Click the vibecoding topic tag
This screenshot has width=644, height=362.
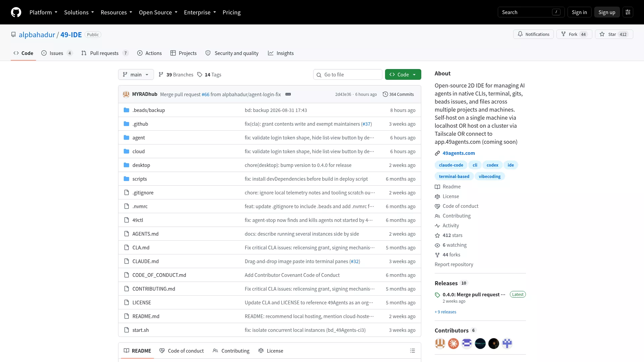489,177
